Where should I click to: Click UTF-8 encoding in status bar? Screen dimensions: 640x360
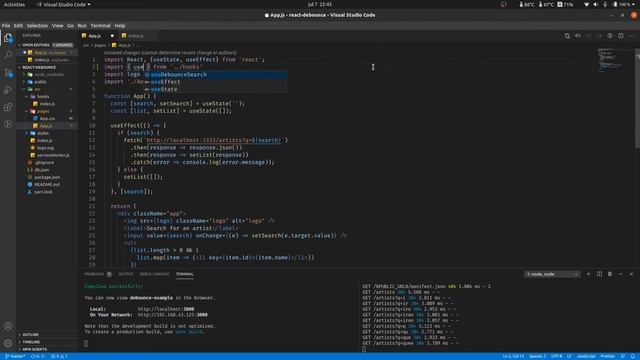pyautogui.click(x=556, y=356)
